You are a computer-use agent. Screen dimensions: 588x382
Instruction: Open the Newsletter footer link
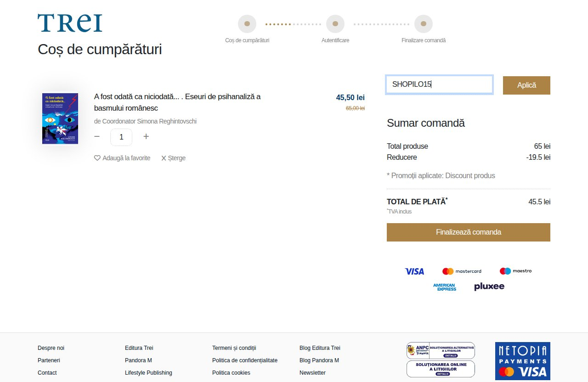[312, 373]
